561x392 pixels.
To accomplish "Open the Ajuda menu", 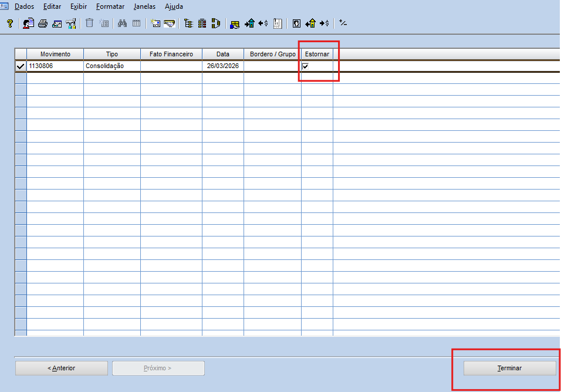I will (174, 7).
